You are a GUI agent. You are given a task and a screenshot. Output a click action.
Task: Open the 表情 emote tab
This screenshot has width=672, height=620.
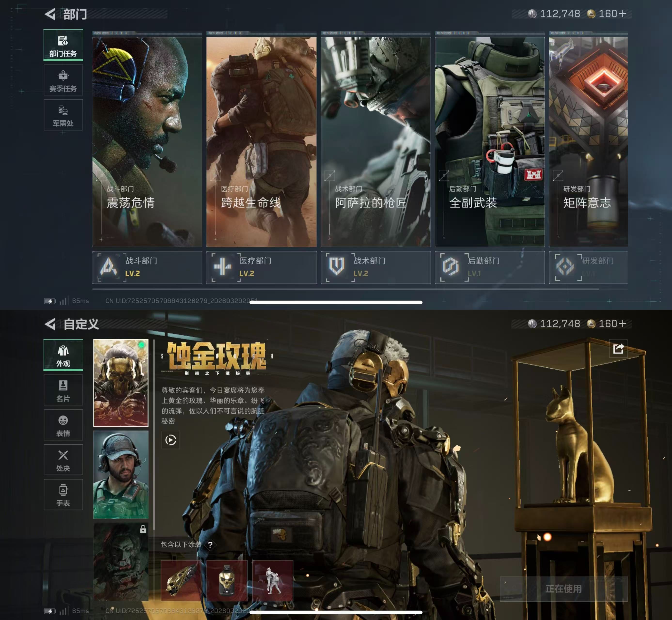click(63, 425)
